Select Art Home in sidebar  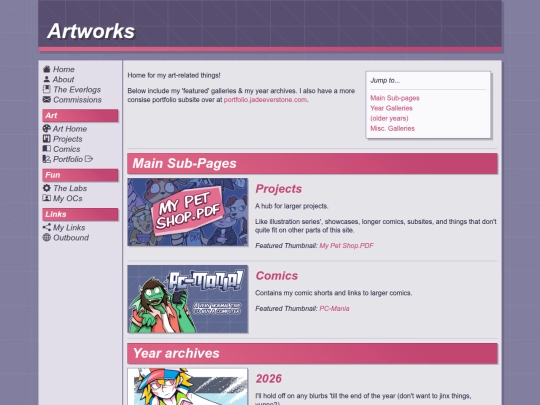(x=70, y=128)
